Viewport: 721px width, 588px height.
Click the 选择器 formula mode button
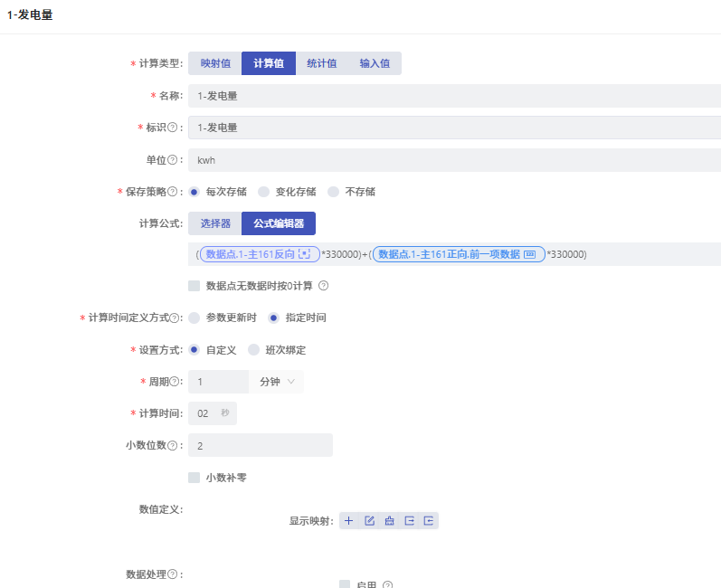(x=215, y=223)
